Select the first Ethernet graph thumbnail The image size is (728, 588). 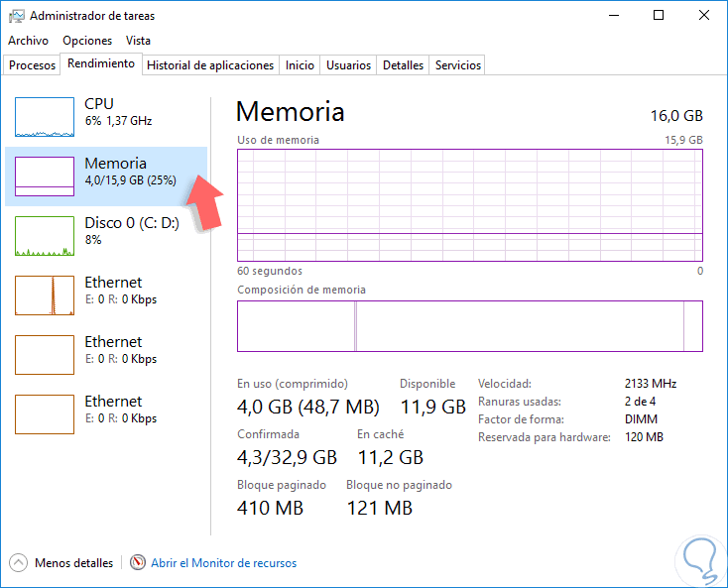[45, 295]
